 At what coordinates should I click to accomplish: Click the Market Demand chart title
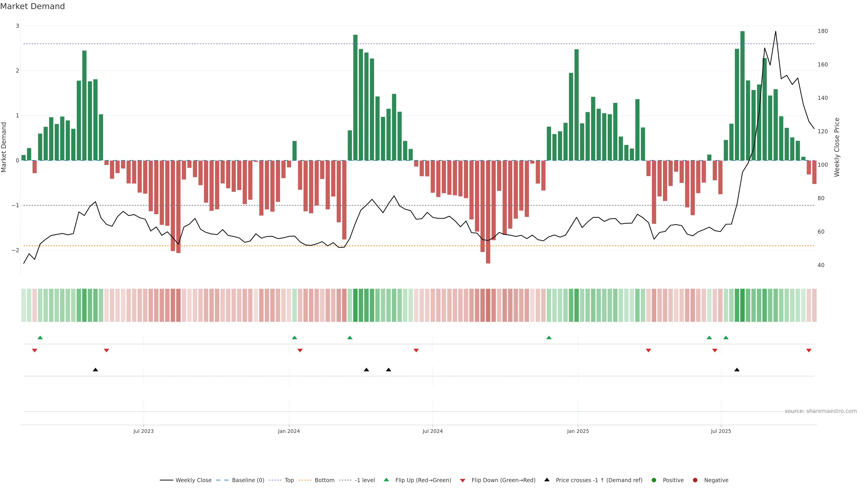(x=32, y=6)
